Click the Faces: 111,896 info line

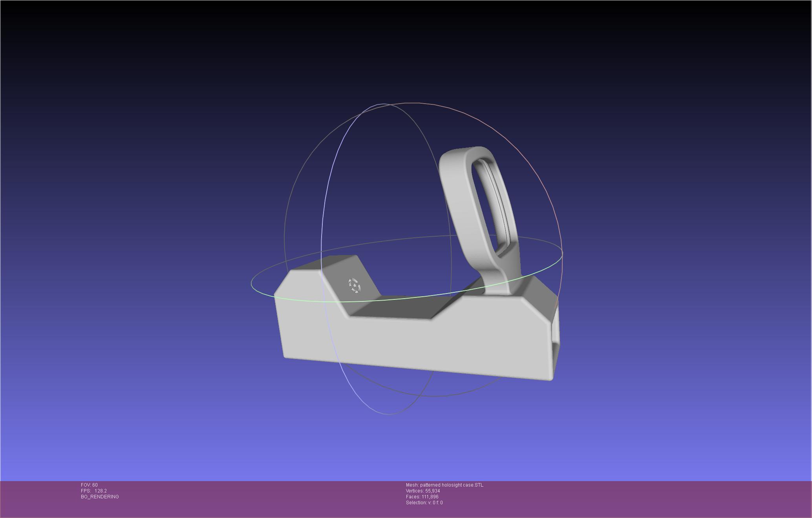click(x=422, y=497)
